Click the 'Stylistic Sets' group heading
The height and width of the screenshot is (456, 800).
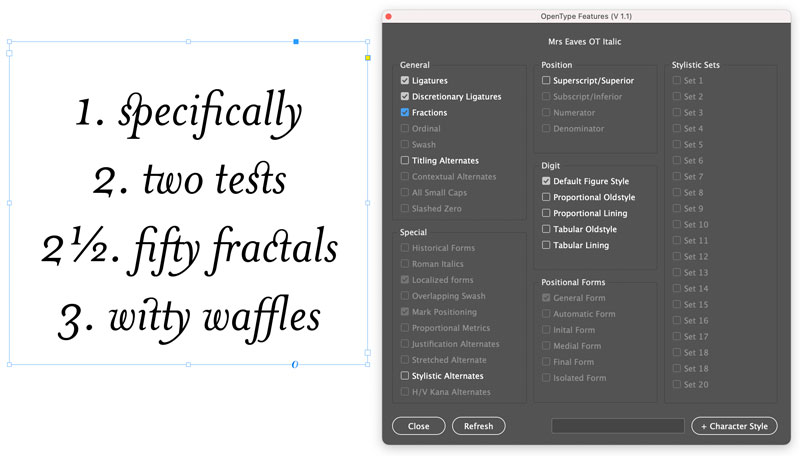695,65
